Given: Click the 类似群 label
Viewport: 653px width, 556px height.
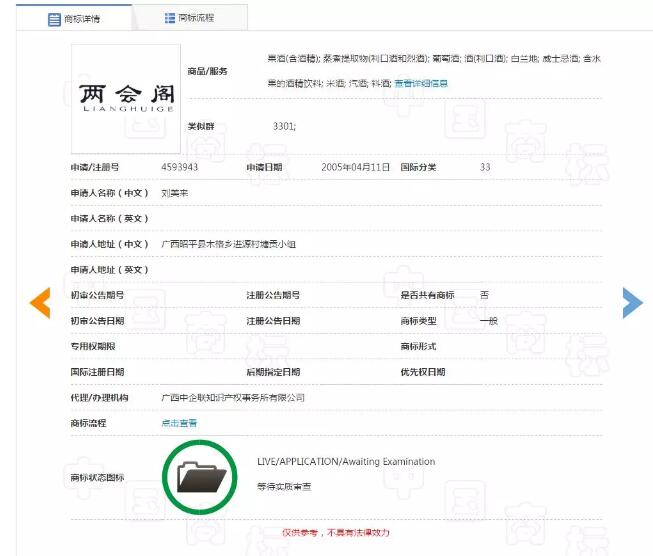Looking at the screenshot, I should (x=201, y=126).
